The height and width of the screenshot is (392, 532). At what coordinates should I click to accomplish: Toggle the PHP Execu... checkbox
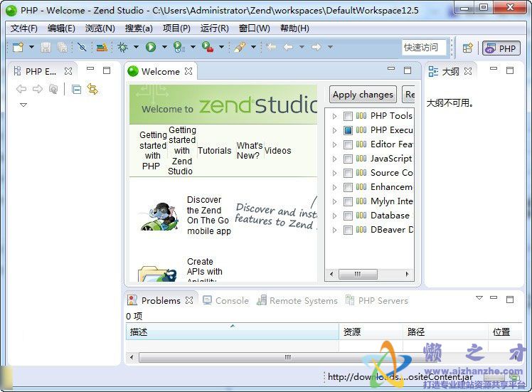[x=348, y=131]
